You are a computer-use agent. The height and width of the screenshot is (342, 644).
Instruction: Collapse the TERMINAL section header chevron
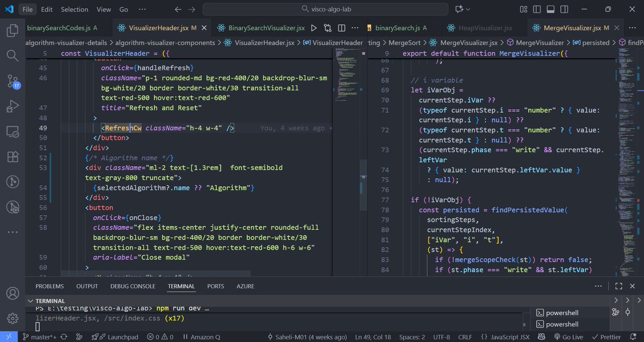(30, 301)
